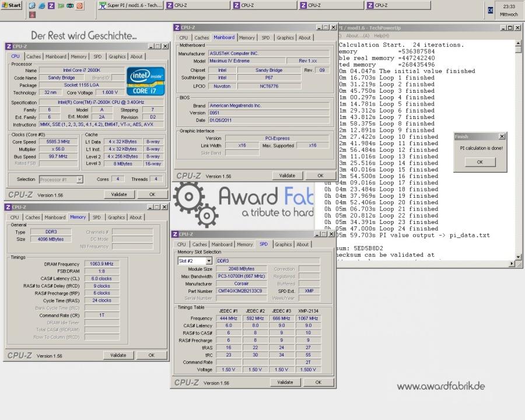Launch CPU-Z from the quick launch bar
Screen dimensions: 525x420
click(51, 6)
